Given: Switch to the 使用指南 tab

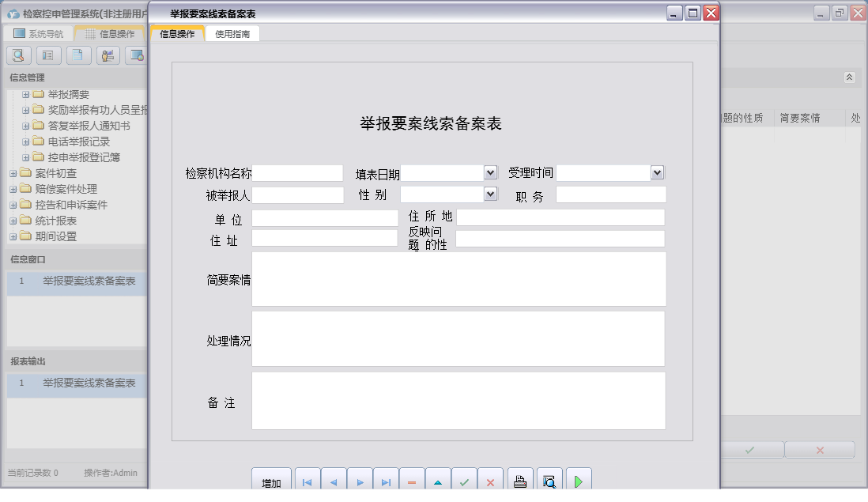Looking at the screenshot, I should 232,34.
